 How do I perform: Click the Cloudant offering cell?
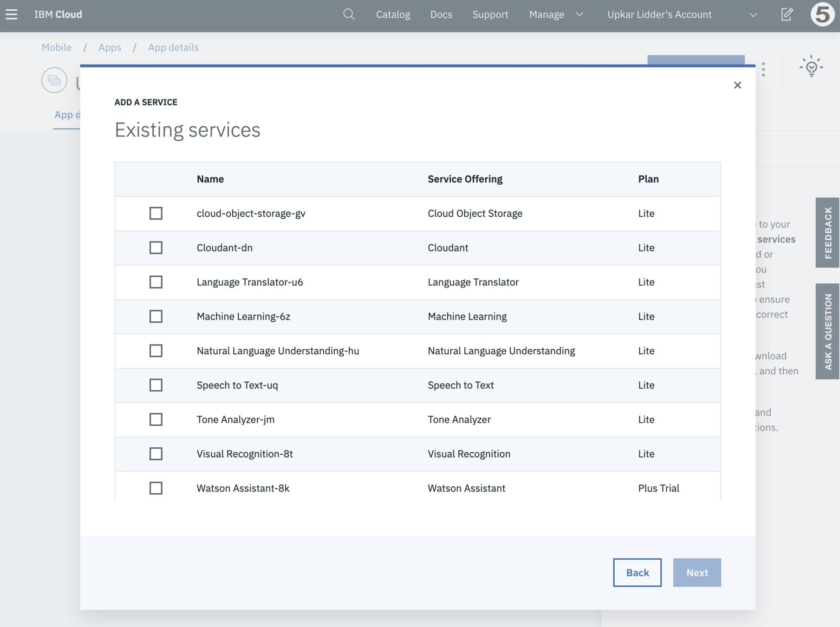[x=448, y=248]
